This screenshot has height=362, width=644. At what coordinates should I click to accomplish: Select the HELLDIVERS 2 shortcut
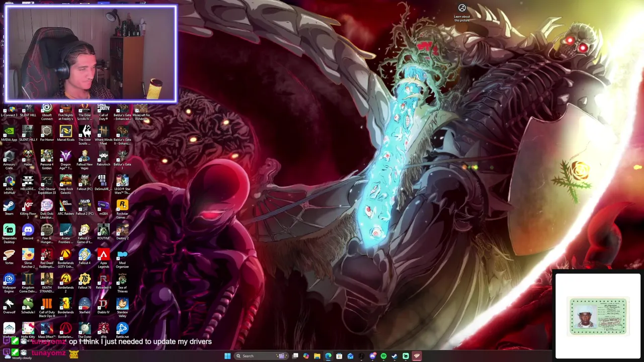[x=28, y=186]
